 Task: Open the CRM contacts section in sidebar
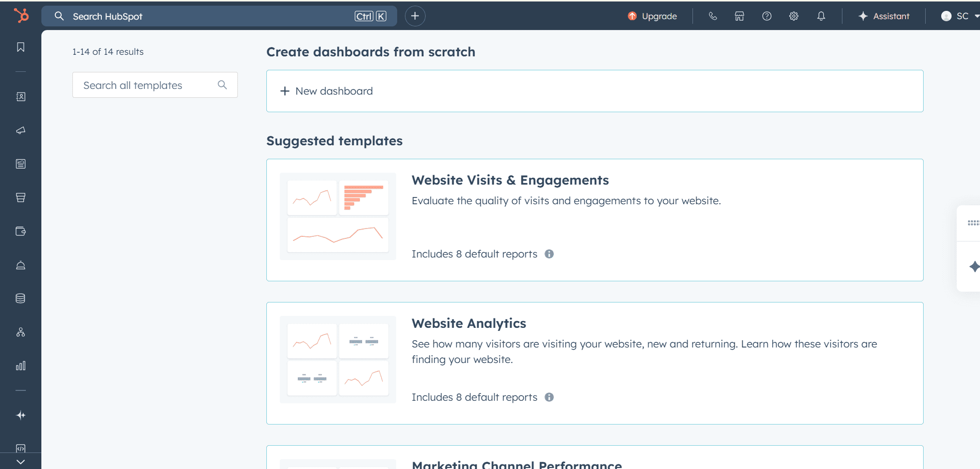click(20, 96)
